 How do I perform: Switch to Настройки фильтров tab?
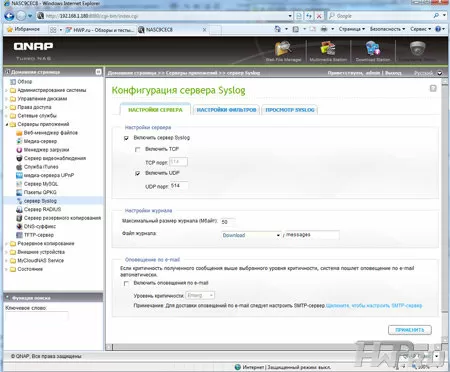[x=226, y=110]
